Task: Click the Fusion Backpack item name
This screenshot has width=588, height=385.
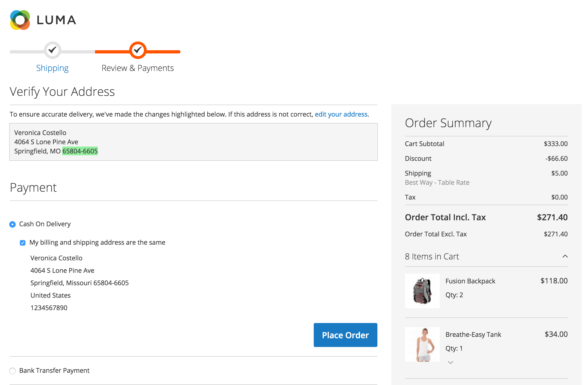Action: click(x=470, y=281)
